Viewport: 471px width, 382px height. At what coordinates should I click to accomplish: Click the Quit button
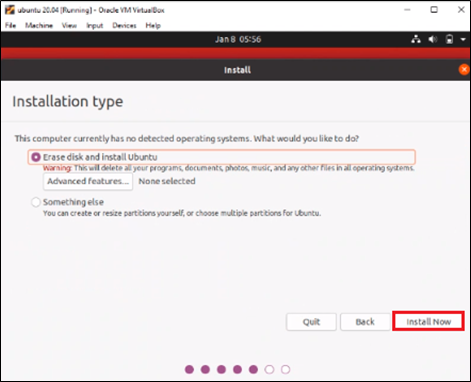311,322
